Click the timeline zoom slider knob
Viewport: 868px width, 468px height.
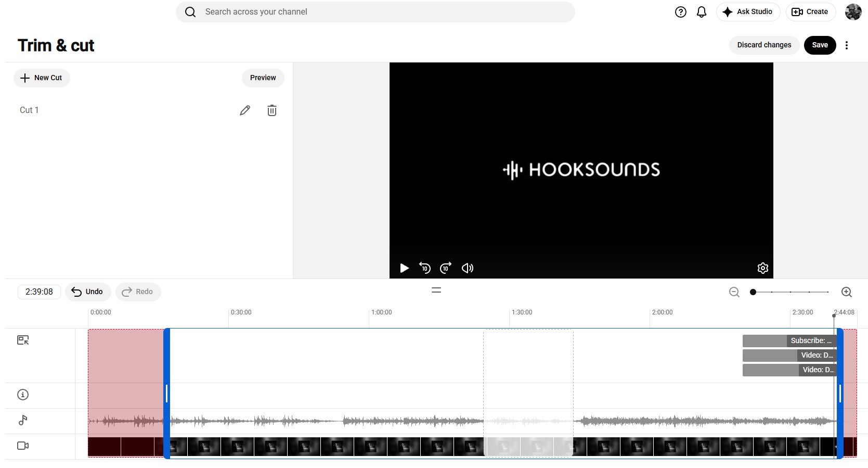click(x=753, y=292)
